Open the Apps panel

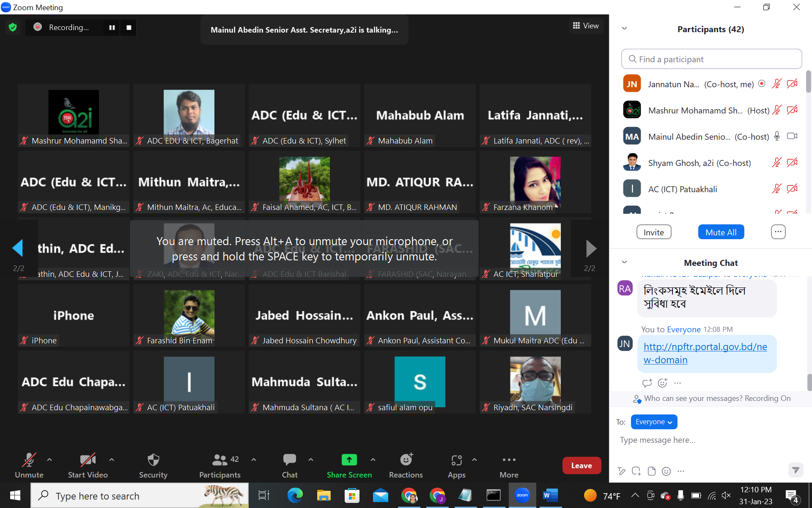(x=456, y=465)
